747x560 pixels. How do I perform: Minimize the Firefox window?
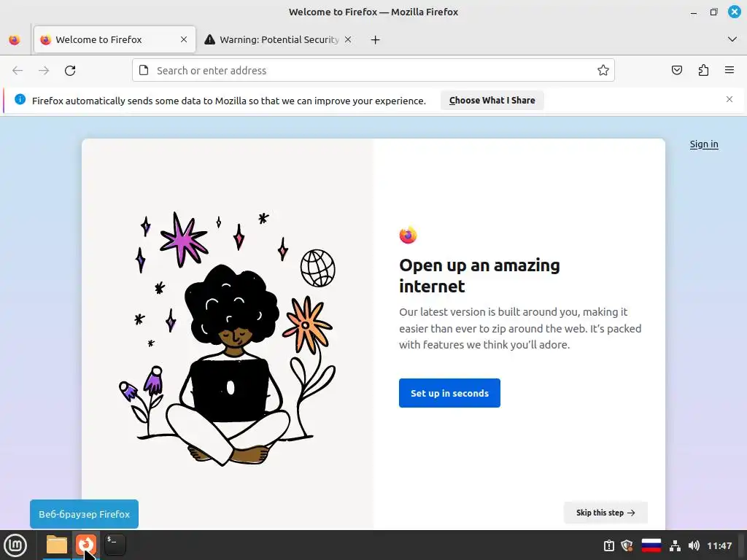click(694, 12)
